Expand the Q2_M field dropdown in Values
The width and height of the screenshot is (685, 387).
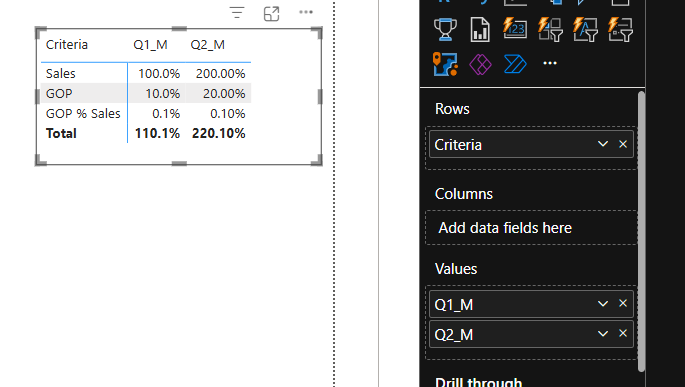click(603, 334)
